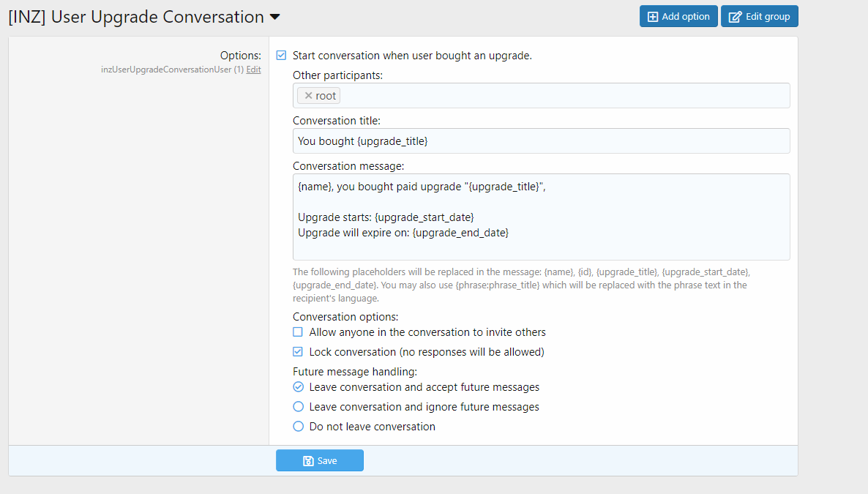Click empty area of Other participants field
Screen dimensions: 868x494
pos(563,96)
